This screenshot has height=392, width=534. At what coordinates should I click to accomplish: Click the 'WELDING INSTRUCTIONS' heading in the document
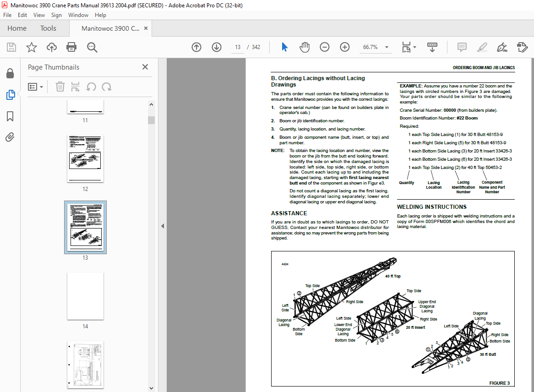[431, 207]
